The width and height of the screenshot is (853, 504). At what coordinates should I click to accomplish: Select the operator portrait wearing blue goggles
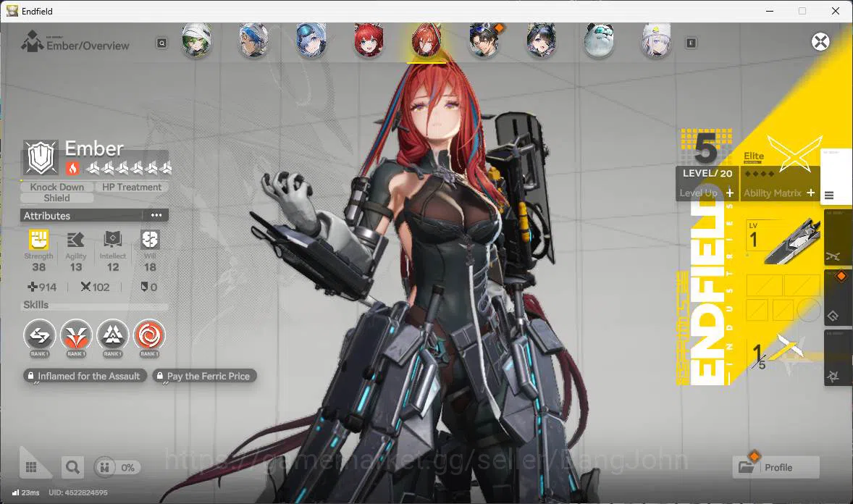311,41
